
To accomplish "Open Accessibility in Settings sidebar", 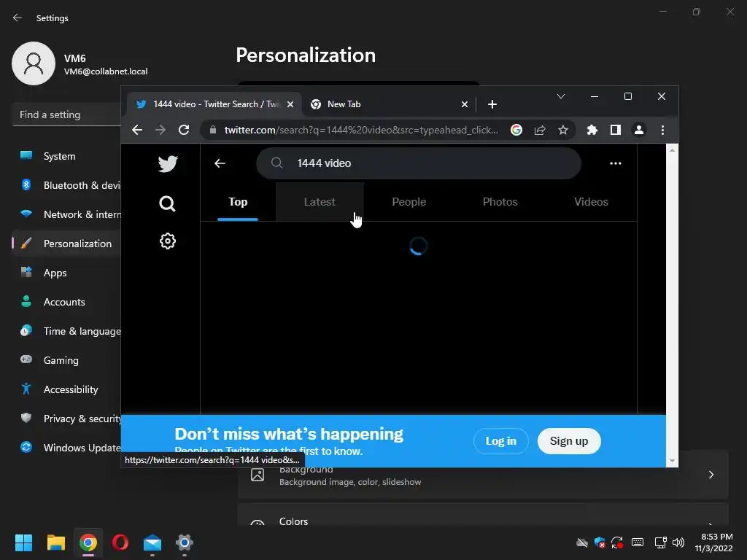I will click(66, 389).
